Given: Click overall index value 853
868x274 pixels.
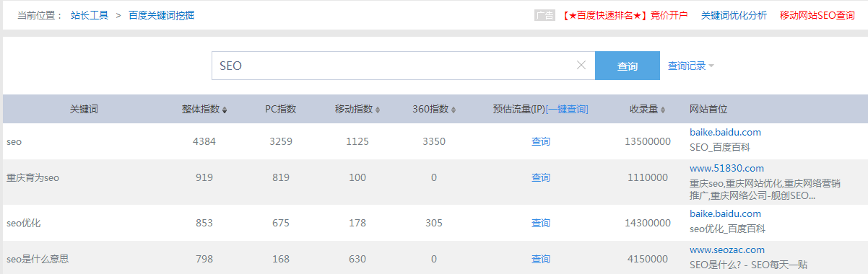Looking at the screenshot, I should [x=204, y=224].
